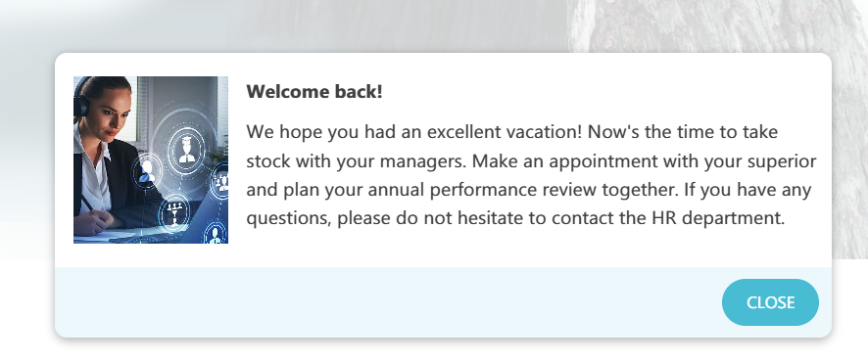Image resolution: width=868 pixels, height=364 pixels.
Task: Click the dimmed background above the dialog
Action: [x=434, y=24]
